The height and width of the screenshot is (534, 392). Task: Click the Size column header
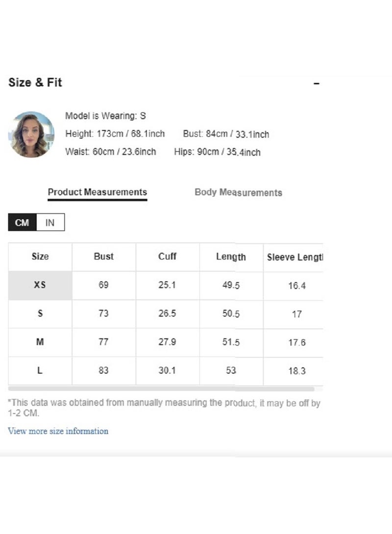(40, 257)
